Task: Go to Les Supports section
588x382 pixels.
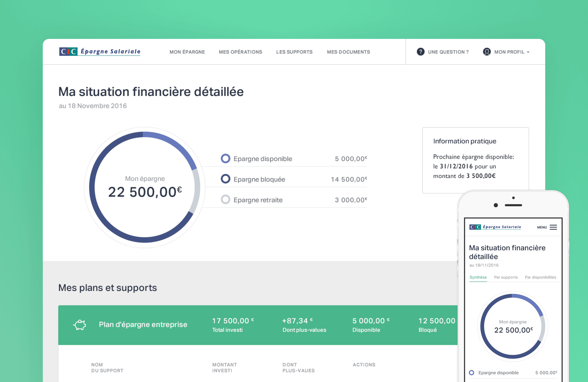Action: pyautogui.click(x=294, y=52)
